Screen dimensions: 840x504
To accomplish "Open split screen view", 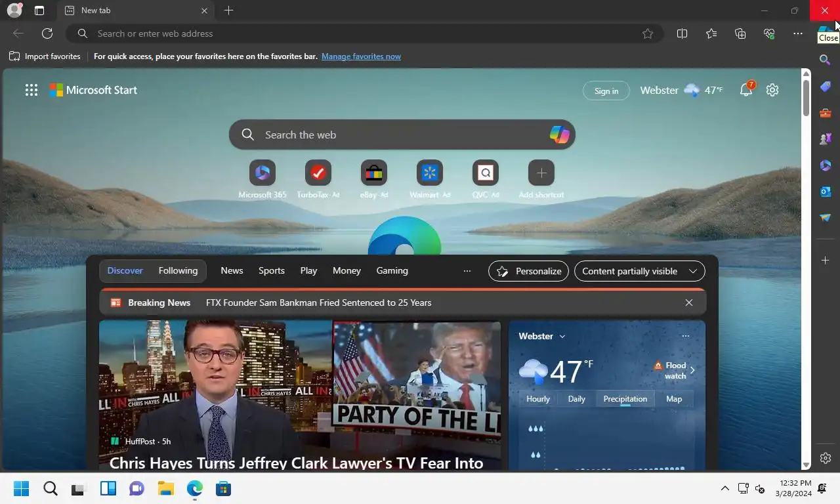I will [682, 33].
